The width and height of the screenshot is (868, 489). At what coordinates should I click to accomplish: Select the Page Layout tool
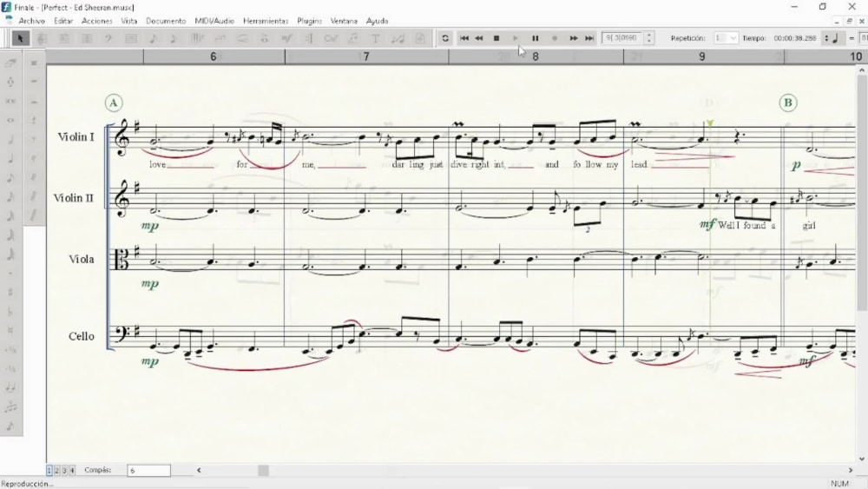[x=420, y=38]
